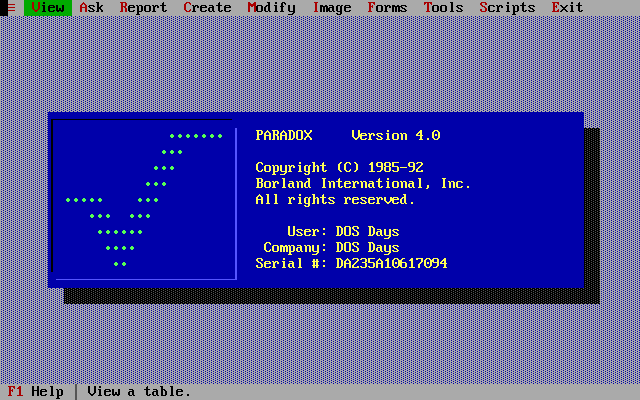The height and width of the screenshot is (400, 640).
Task: Open the View menu
Action: (x=48, y=8)
